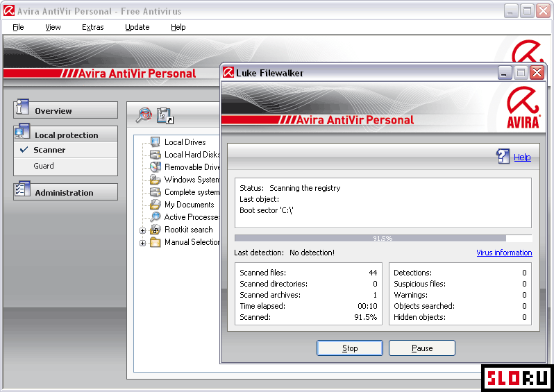The image size is (554, 392).
Task: Click the Luke Filewalker title bar icon
Action: click(x=228, y=73)
